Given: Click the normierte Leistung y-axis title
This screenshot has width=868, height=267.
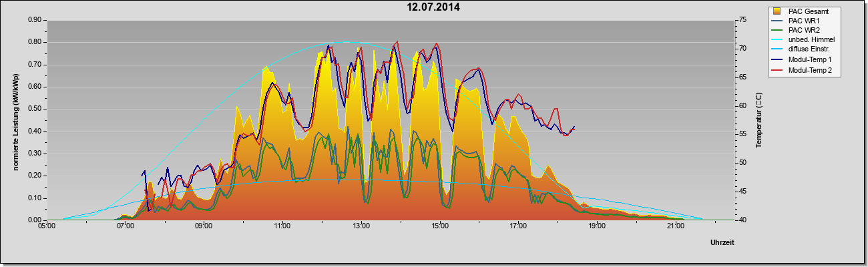Looking at the screenshot, I should coord(15,121).
